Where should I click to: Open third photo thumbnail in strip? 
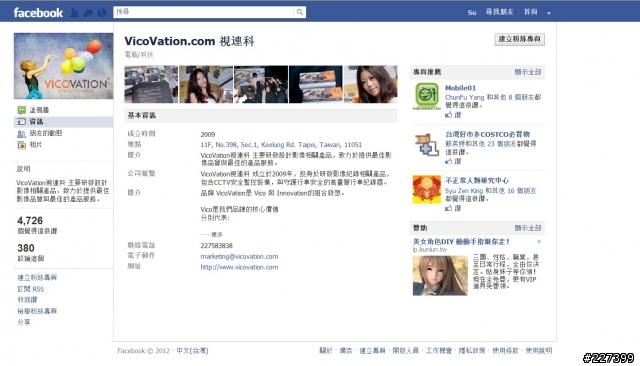(x=261, y=84)
